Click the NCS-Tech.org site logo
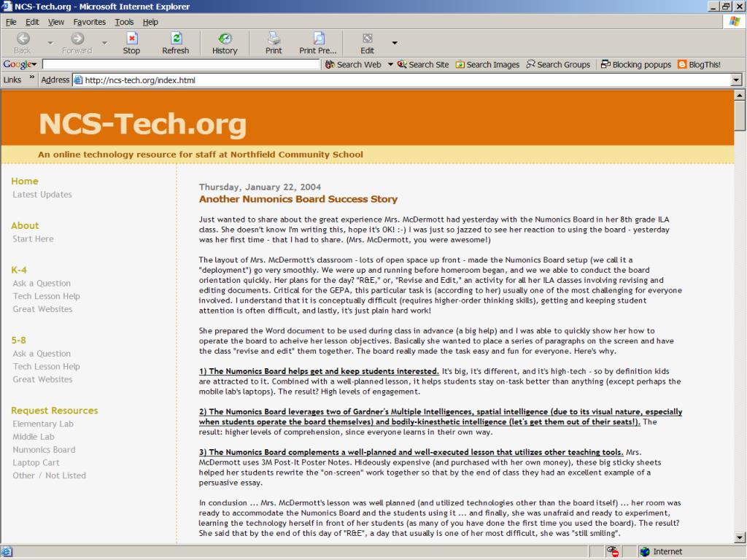The width and height of the screenshot is (747, 560). 142,124
